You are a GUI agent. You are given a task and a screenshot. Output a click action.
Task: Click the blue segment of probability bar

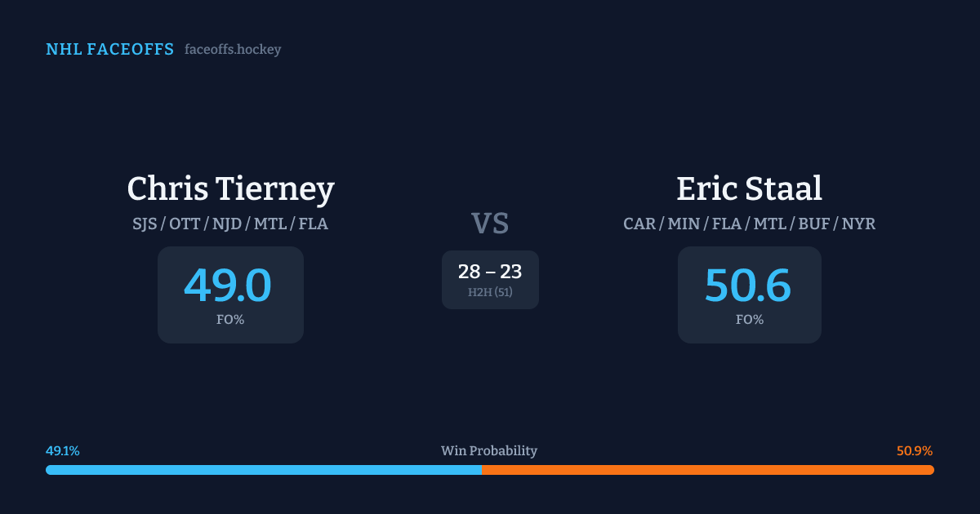pyautogui.click(x=263, y=470)
